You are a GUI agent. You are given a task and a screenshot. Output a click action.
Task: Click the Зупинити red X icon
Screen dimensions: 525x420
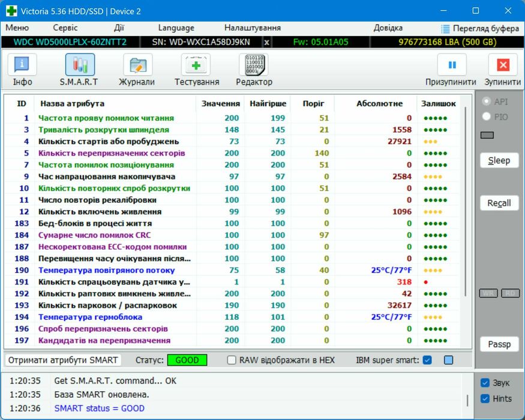[503, 64]
